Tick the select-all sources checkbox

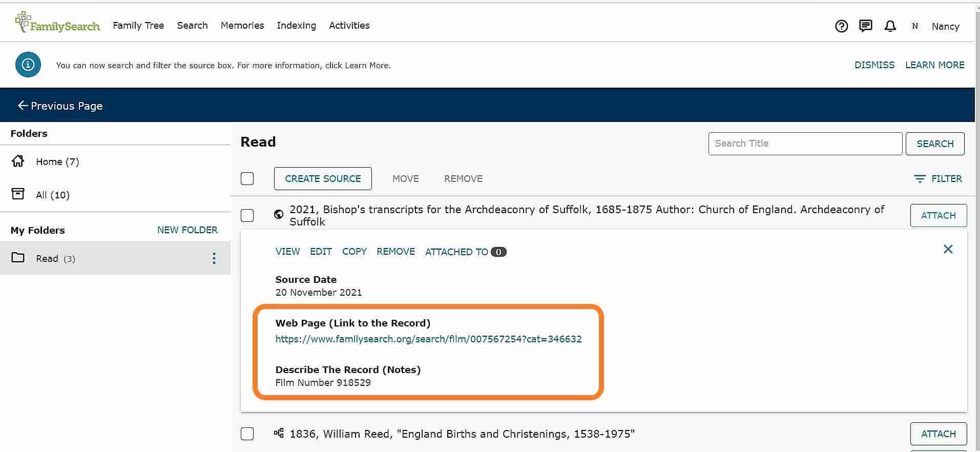(x=247, y=178)
